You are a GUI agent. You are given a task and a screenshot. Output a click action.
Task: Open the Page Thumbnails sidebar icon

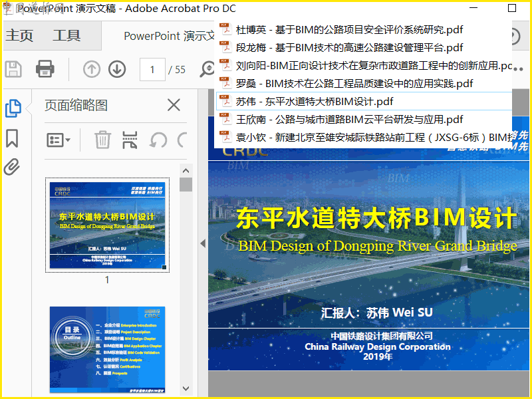click(x=13, y=108)
